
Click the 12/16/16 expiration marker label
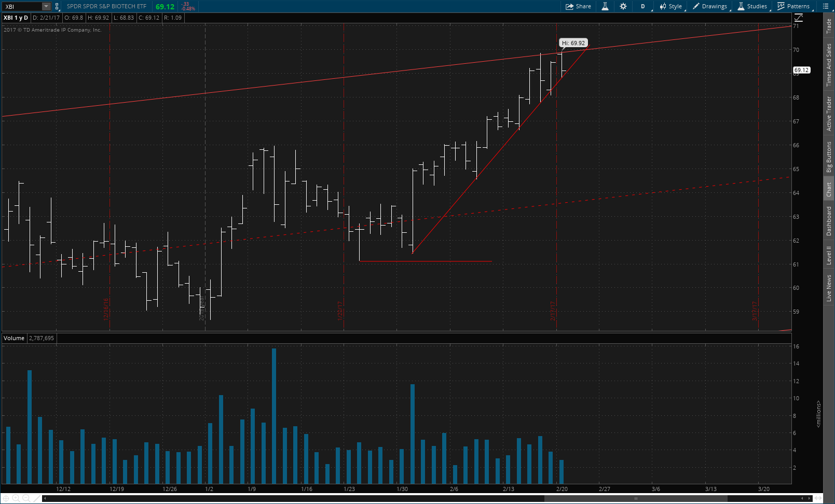106,309
